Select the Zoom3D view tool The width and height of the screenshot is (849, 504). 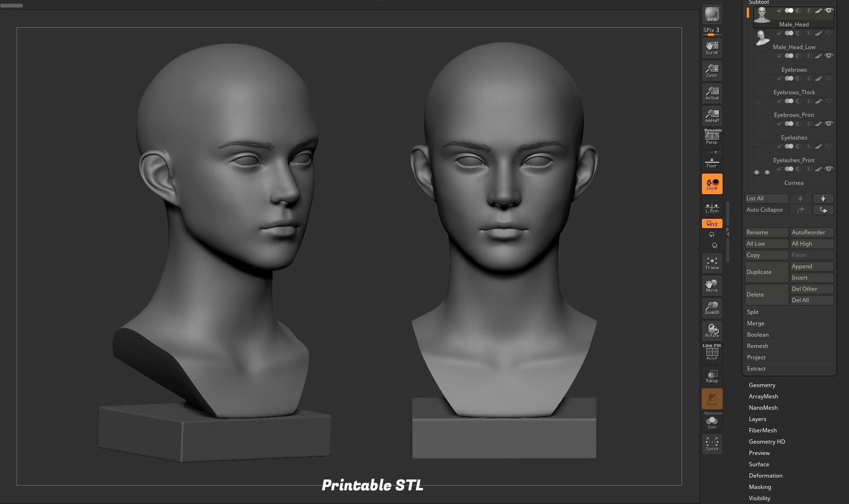712,308
